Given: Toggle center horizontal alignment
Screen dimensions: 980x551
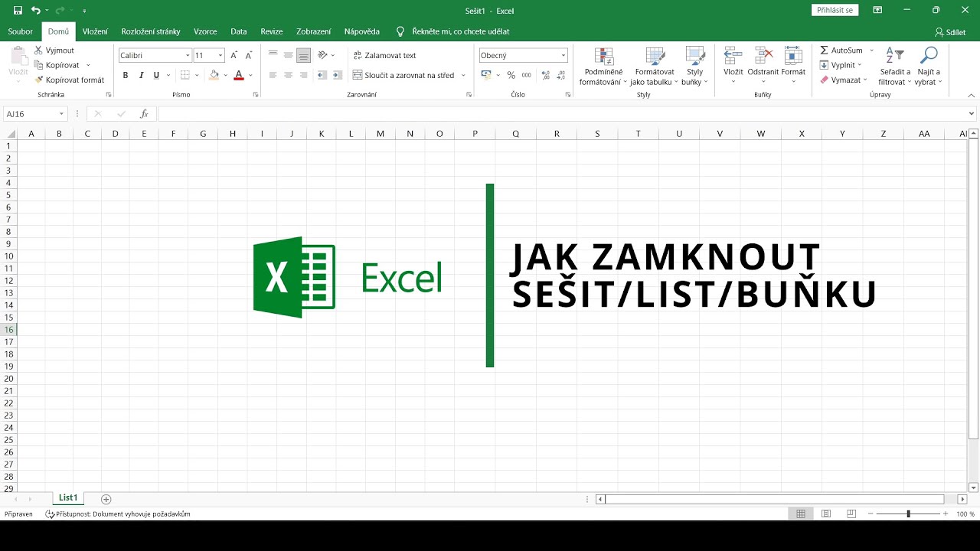Looking at the screenshot, I should [289, 75].
